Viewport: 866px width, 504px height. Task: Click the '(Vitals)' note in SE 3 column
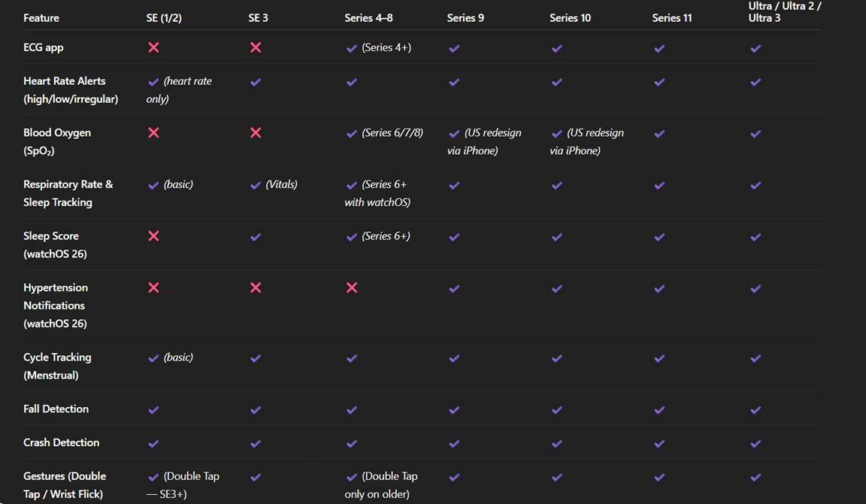[281, 184]
